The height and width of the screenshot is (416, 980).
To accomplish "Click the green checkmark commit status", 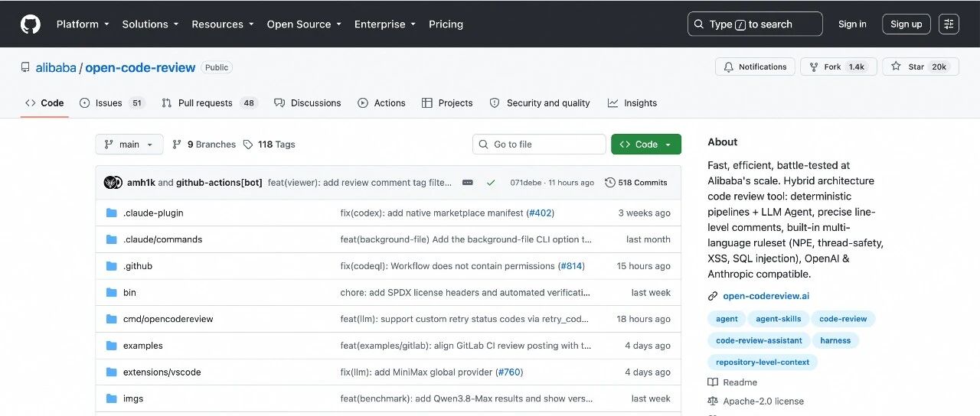I will click(x=491, y=183).
